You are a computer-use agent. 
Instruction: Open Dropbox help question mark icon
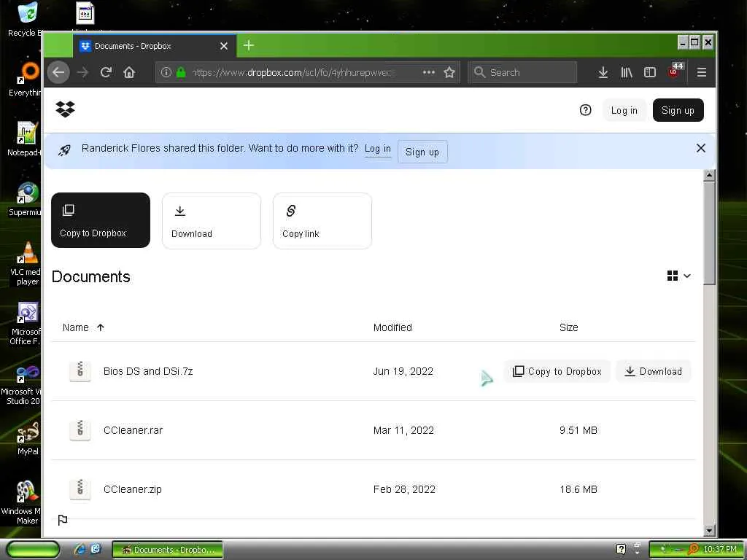click(x=586, y=111)
